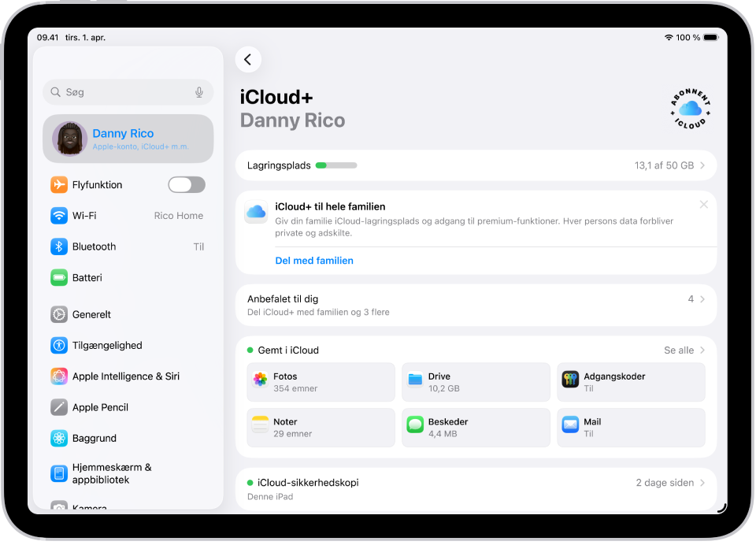Tap the iCloud+ Abonnent badge
Screen dimensions: 756x545
pyautogui.click(x=689, y=108)
